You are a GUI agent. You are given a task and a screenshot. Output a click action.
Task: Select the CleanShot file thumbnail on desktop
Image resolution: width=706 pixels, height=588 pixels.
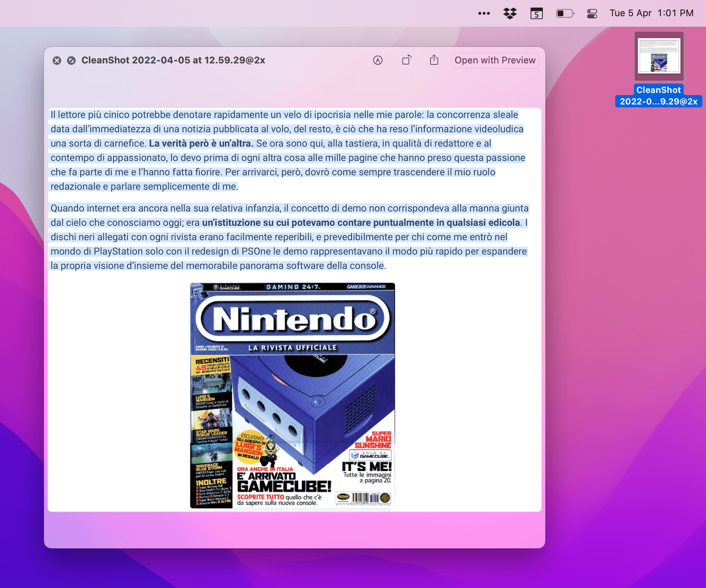coord(659,56)
